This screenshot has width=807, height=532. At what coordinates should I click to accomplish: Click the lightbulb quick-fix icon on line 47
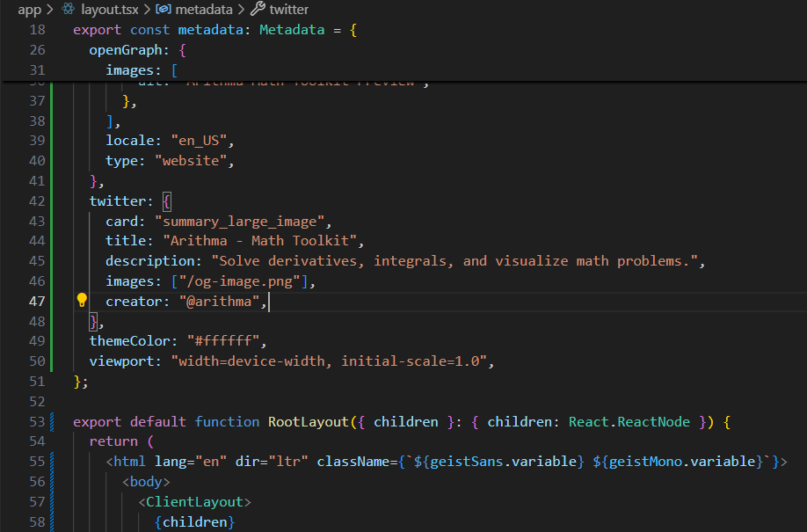pyautogui.click(x=82, y=300)
